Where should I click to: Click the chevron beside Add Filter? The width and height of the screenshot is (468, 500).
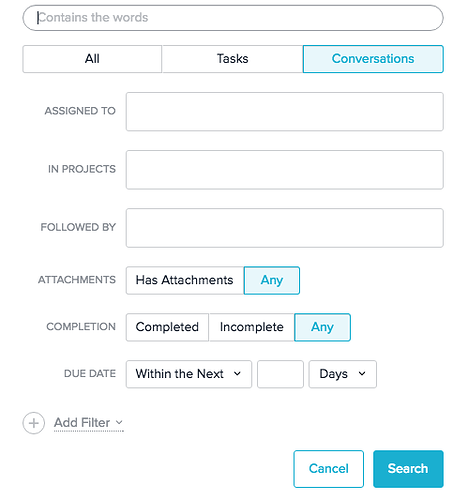coord(119,422)
